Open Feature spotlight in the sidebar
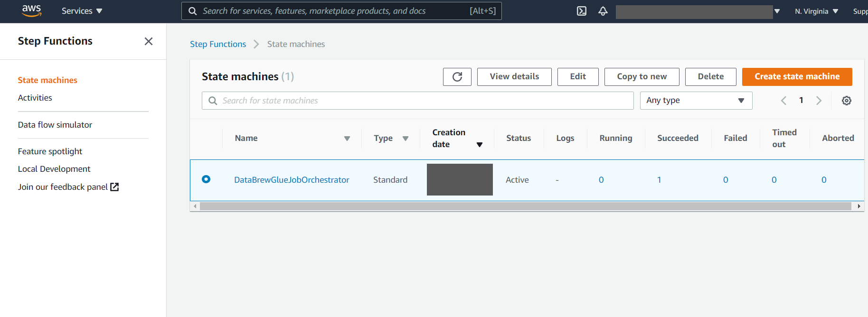This screenshot has width=868, height=317. (x=50, y=151)
